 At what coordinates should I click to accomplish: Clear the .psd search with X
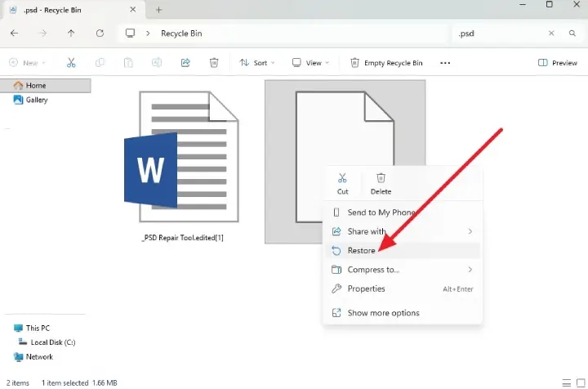[551, 33]
